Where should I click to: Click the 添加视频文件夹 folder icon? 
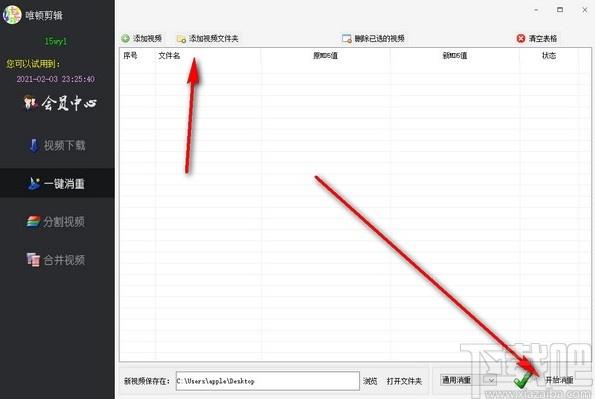pos(181,39)
